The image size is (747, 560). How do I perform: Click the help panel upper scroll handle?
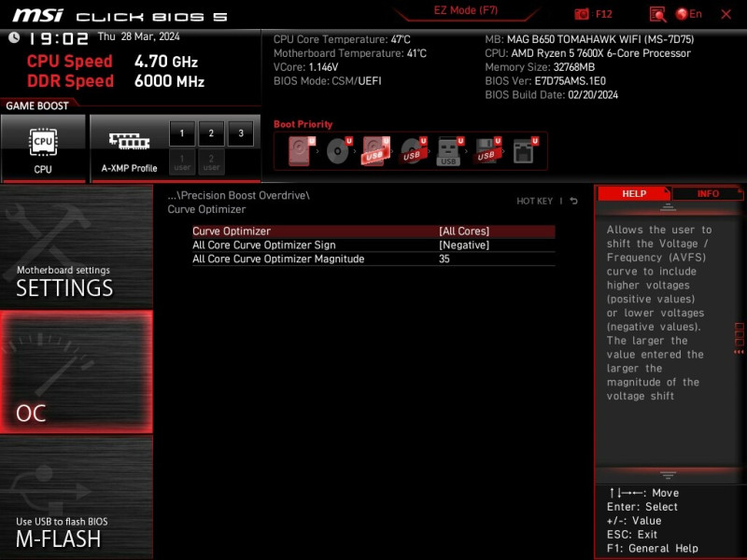pos(668,207)
